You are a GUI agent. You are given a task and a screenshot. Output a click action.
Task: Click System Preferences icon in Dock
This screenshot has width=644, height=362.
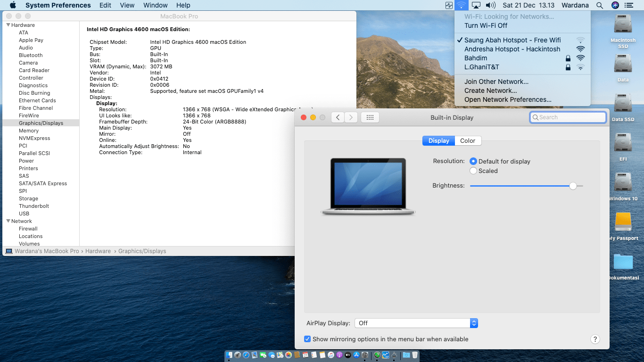click(x=365, y=355)
